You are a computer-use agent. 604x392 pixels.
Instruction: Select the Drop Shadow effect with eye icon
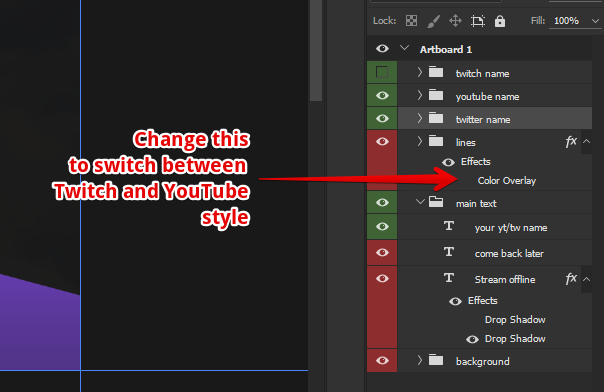515,338
